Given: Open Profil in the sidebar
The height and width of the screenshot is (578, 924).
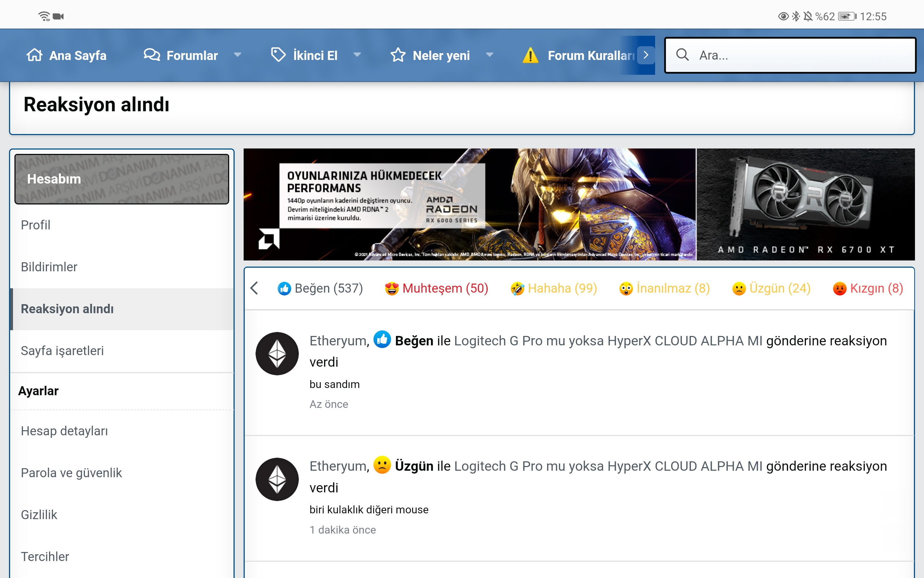Looking at the screenshot, I should [x=122, y=225].
